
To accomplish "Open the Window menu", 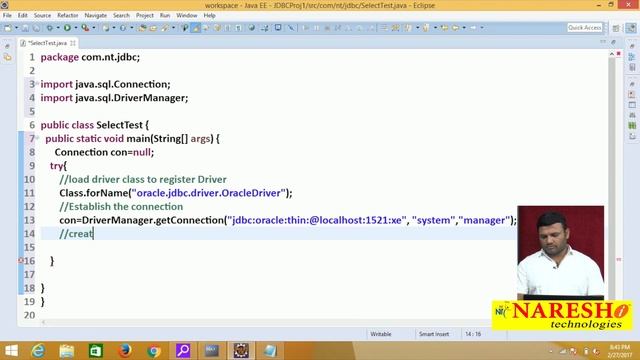I will pyautogui.click(x=187, y=16).
